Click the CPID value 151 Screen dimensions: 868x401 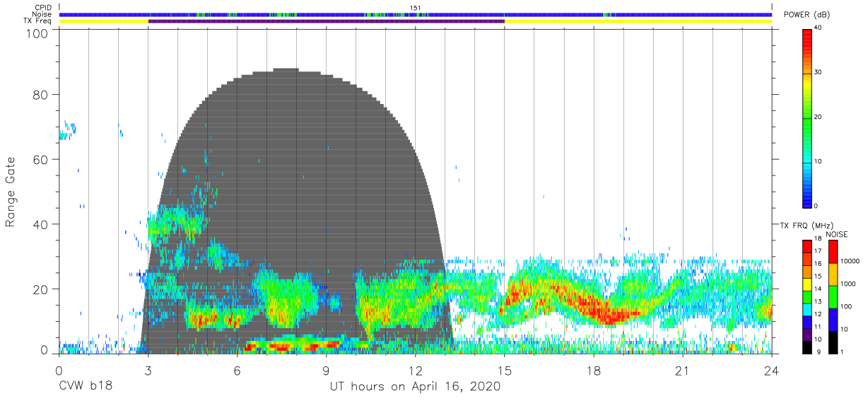415,8
